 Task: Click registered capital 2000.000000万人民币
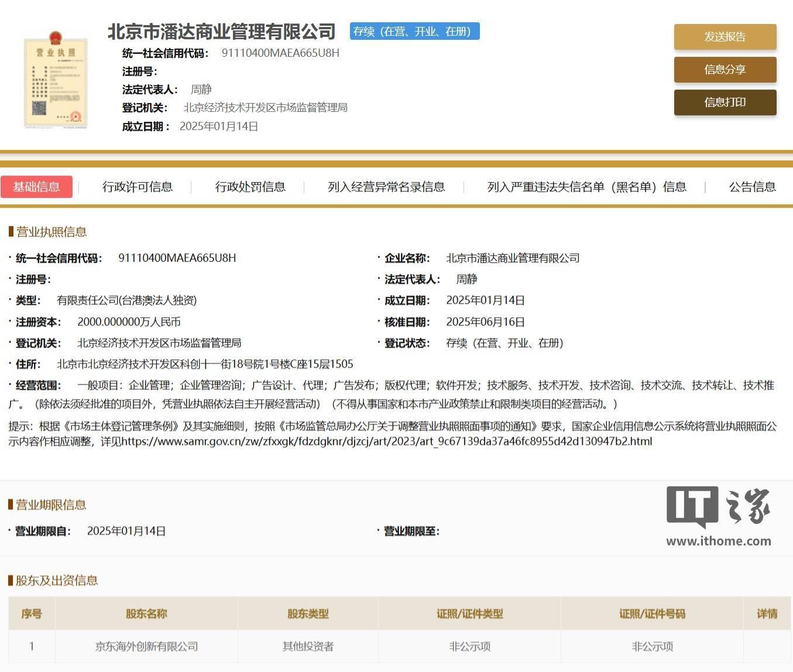(x=129, y=322)
